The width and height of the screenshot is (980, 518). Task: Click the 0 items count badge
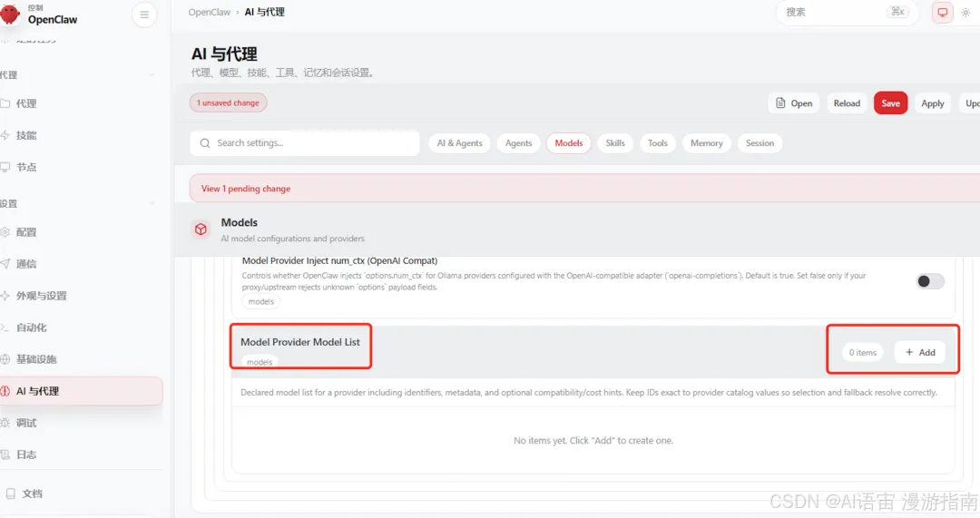pyautogui.click(x=863, y=352)
